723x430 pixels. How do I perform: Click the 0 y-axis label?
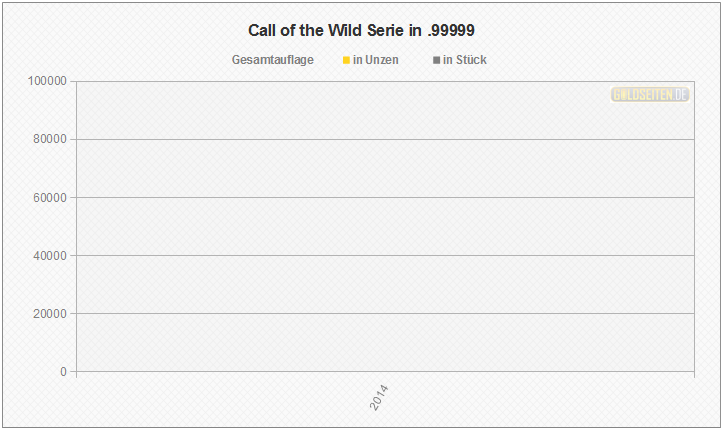click(x=63, y=372)
